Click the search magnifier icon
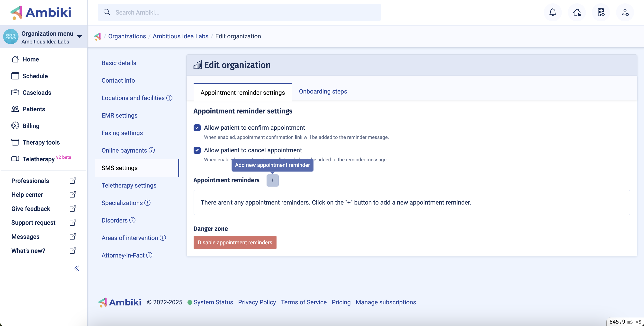Screen dimensions: 644x326 [107, 12]
